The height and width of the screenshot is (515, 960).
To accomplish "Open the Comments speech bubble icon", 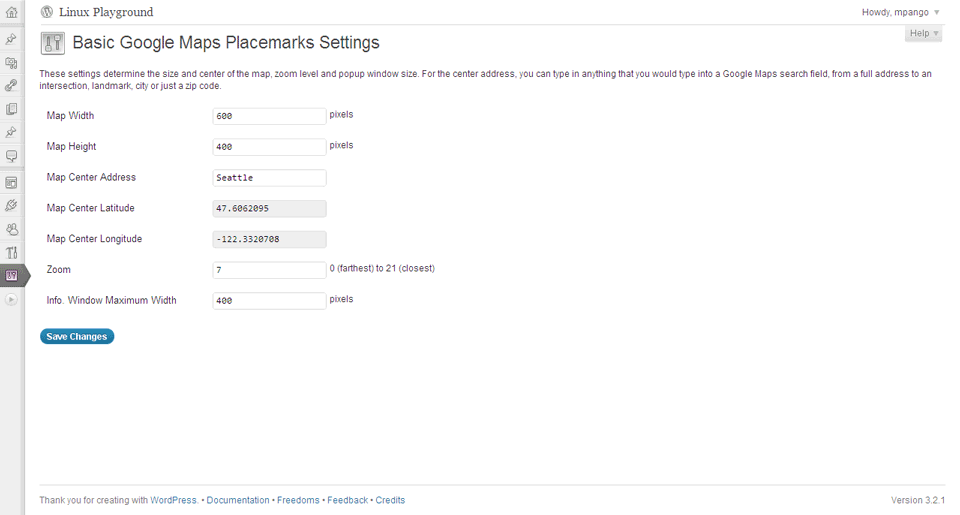I will [x=12, y=156].
